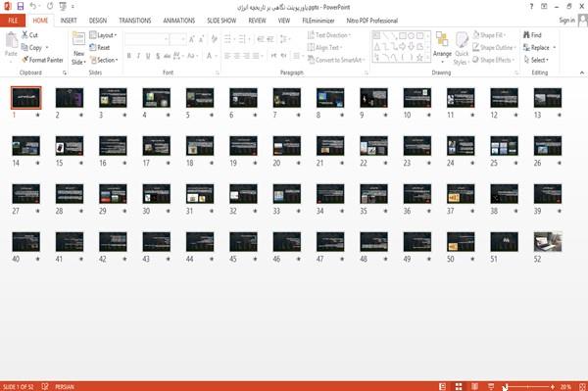Select slide 26 thumbnail
The height and width of the screenshot is (391, 588).
(548, 146)
